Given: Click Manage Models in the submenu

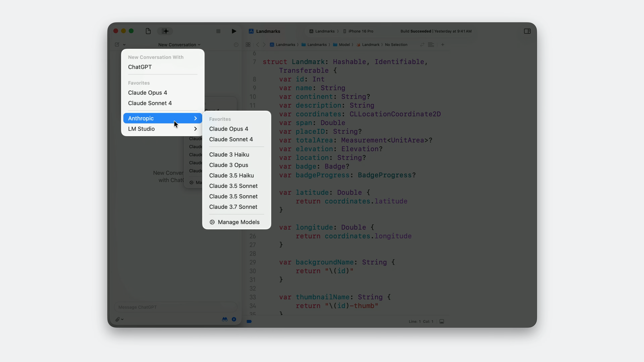Looking at the screenshot, I should 238,222.
